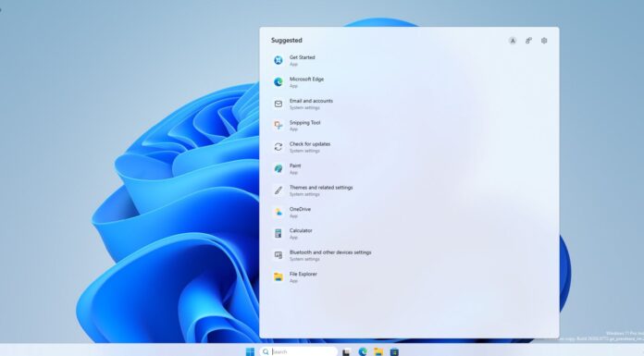The width and height of the screenshot is (644, 356).
Task: Click the 'Suggested' heading
Action: pos(287,41)
